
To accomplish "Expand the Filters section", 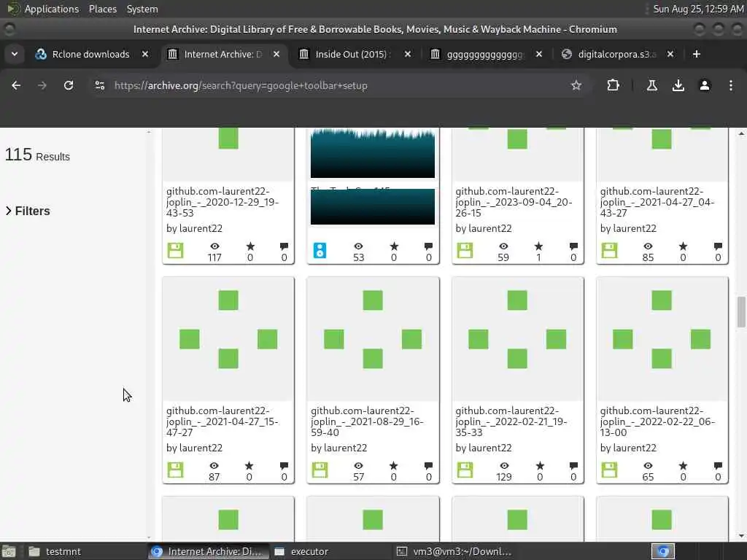I will point(28,211).
